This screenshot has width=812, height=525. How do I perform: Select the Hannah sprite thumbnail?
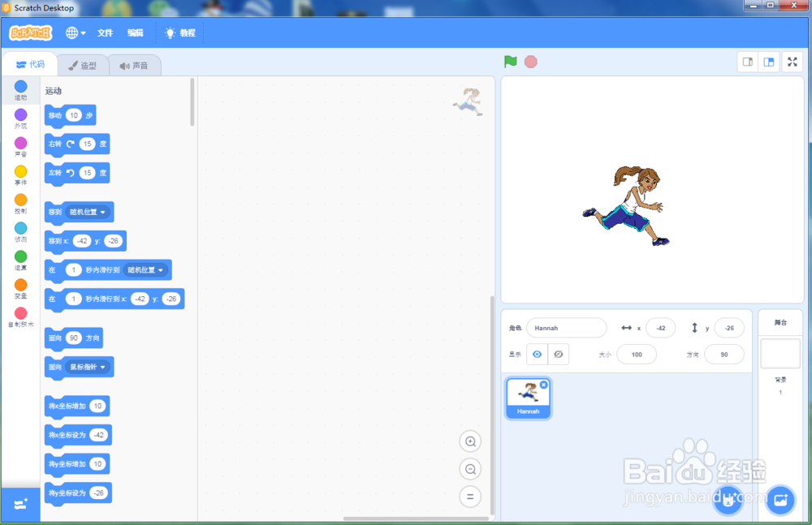click(x=529, y=398)
